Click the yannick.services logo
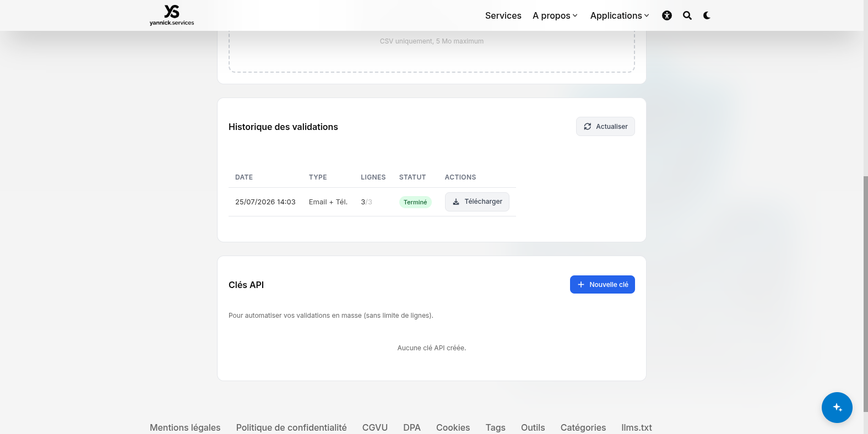 click(x=172, y=15)
